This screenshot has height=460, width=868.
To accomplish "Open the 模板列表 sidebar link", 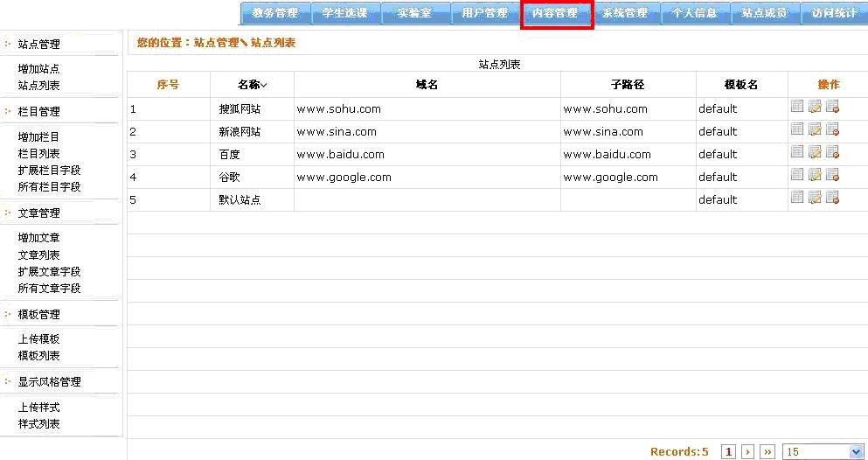I will pos(39,356).
